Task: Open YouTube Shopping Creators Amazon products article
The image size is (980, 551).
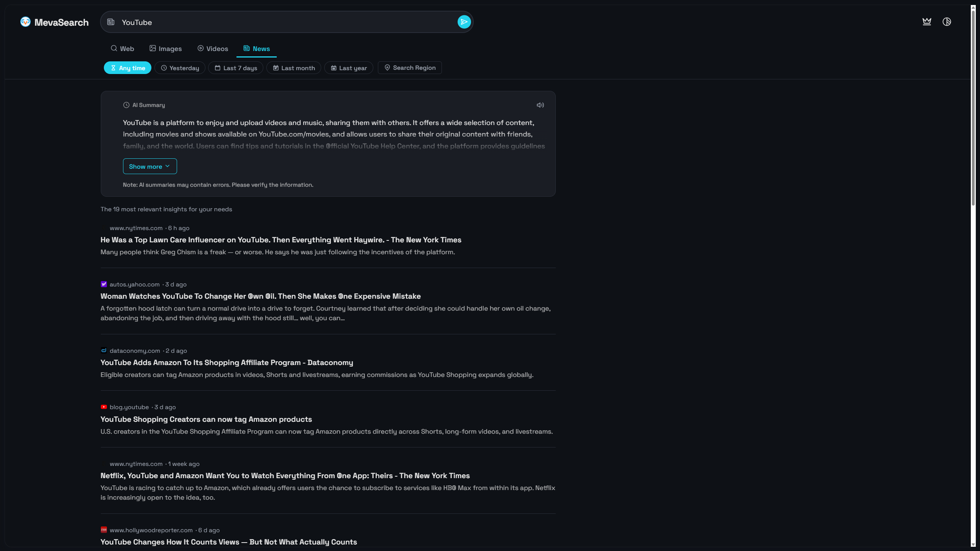Action: (x=206, y=419)
